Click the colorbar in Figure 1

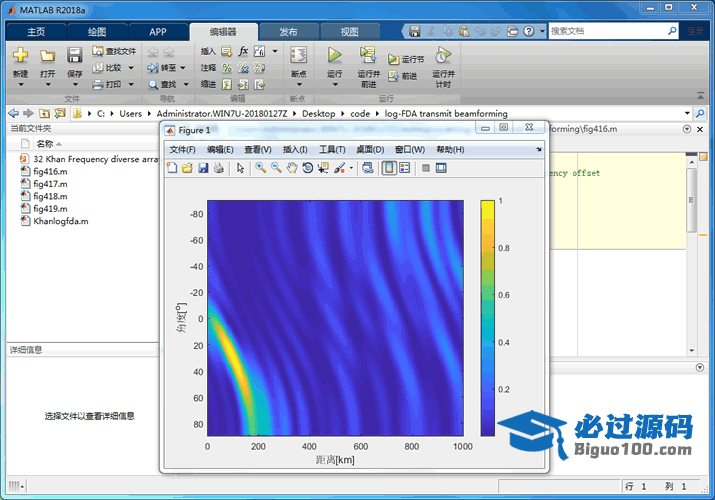point(487,318)
